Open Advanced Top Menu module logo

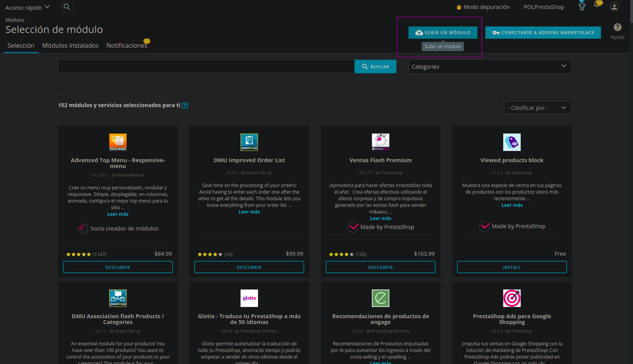118,142
